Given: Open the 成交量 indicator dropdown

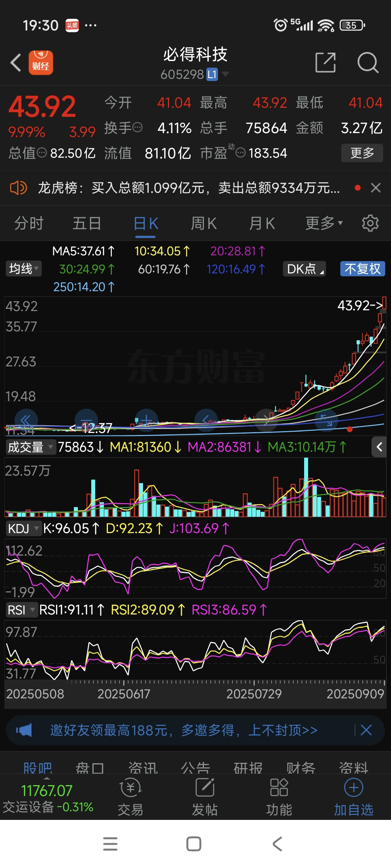Looking at the screenshot, I should click(x=31, y=447).
